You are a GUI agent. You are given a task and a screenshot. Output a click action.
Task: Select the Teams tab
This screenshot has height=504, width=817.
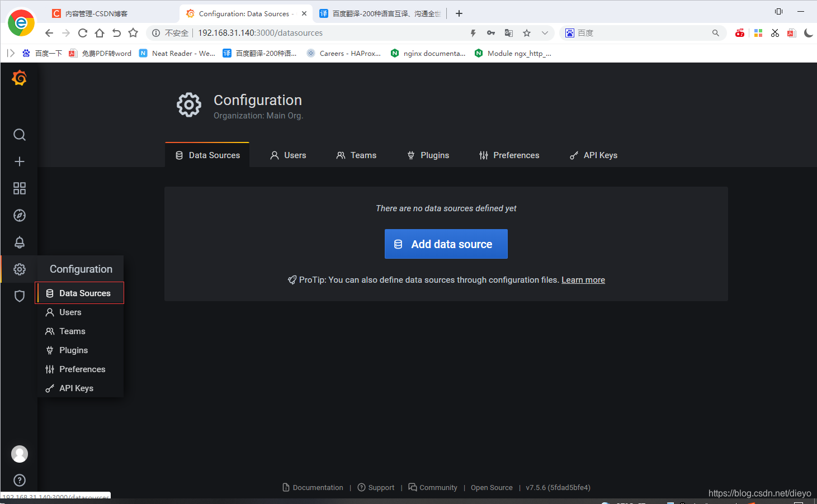pyautogui.click(x=356, y=155)
